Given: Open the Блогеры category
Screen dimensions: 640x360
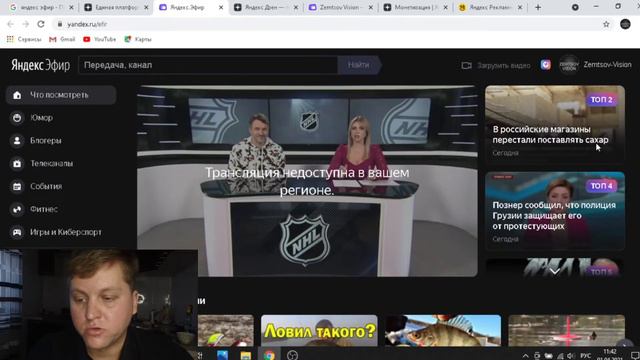Looking at the screenshot, I should point(45,141).
